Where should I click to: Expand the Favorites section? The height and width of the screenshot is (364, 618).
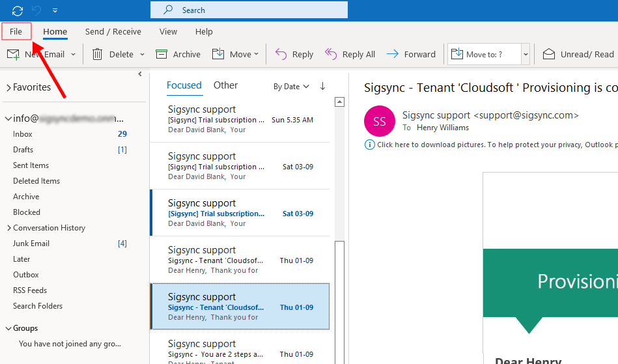click(x=9, y=87)
